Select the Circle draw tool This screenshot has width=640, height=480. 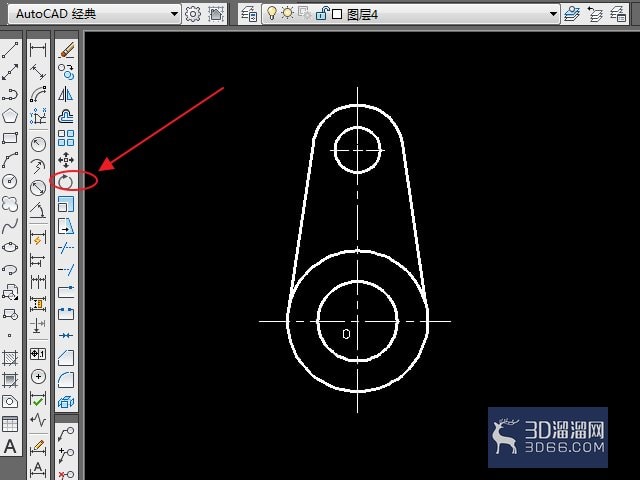click(x=10, y=182)
